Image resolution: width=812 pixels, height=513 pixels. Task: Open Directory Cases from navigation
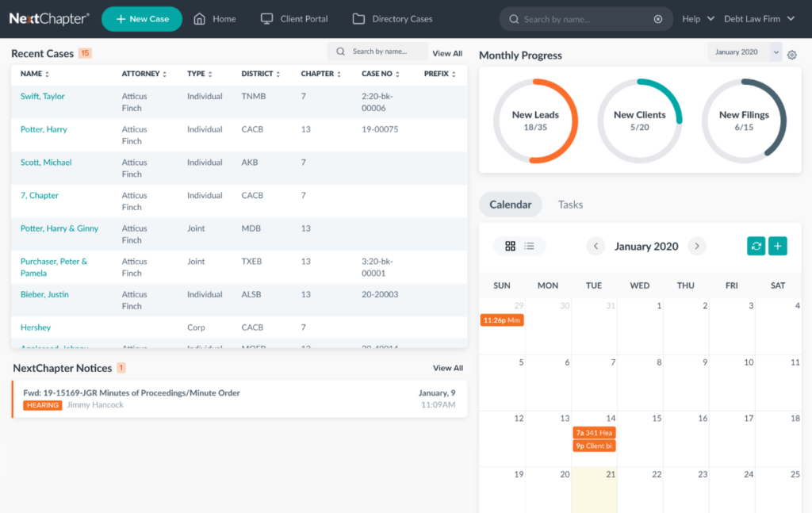[402, 19]
